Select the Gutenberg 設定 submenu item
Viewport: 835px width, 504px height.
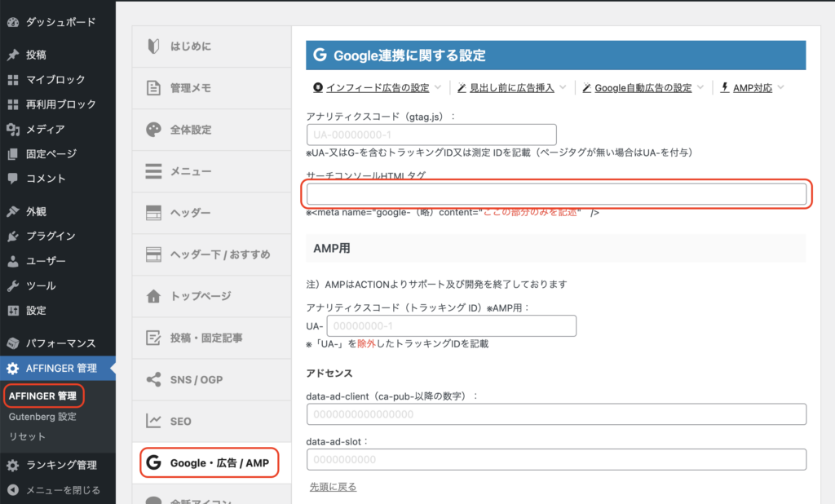42,417
